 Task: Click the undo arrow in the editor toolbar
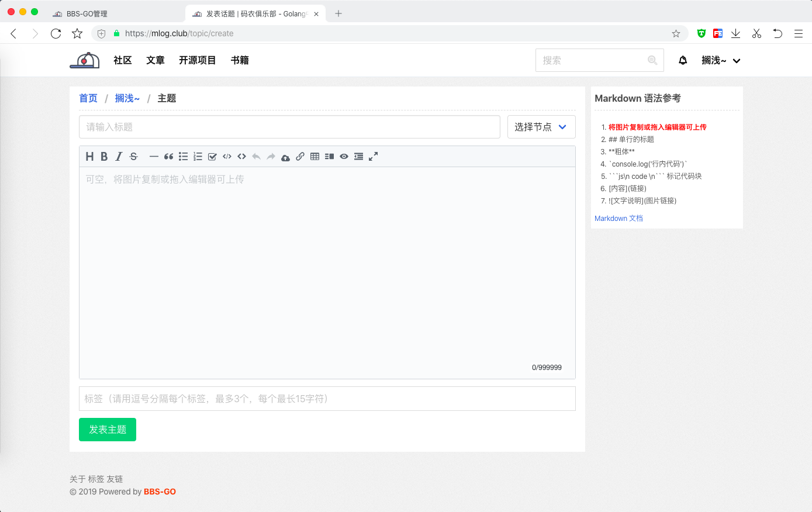256,156
